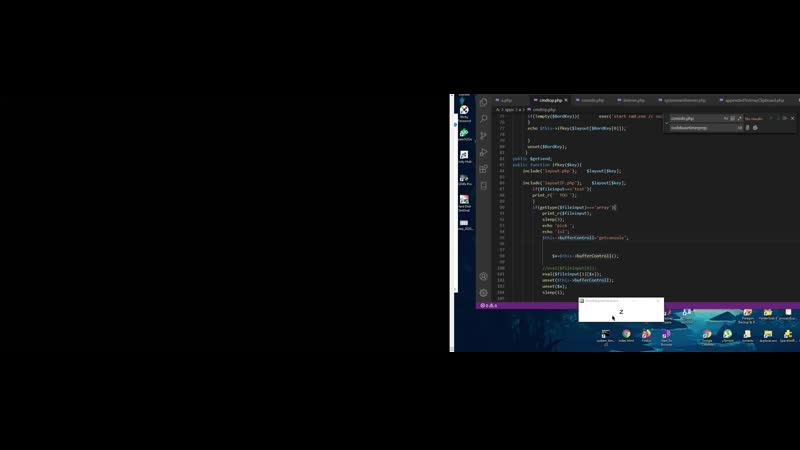This screenshot has height=450, width=800.
Task: Toggle Preserve Case in replace field
Action: point(739,128)
